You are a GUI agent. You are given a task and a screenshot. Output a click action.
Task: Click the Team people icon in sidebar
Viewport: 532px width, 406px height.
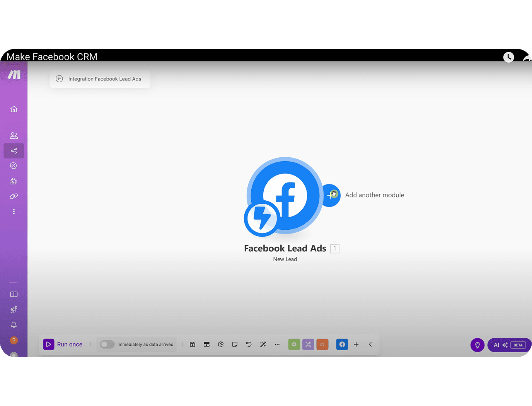[14, 136]
